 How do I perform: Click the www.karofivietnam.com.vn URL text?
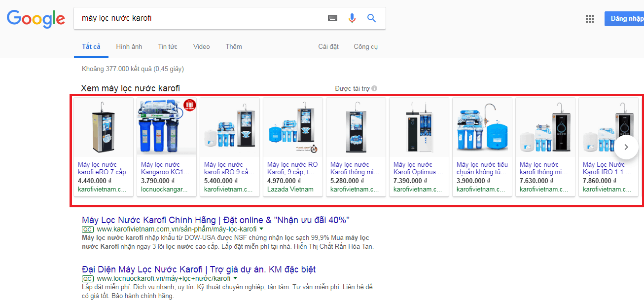tap(177, 229)
